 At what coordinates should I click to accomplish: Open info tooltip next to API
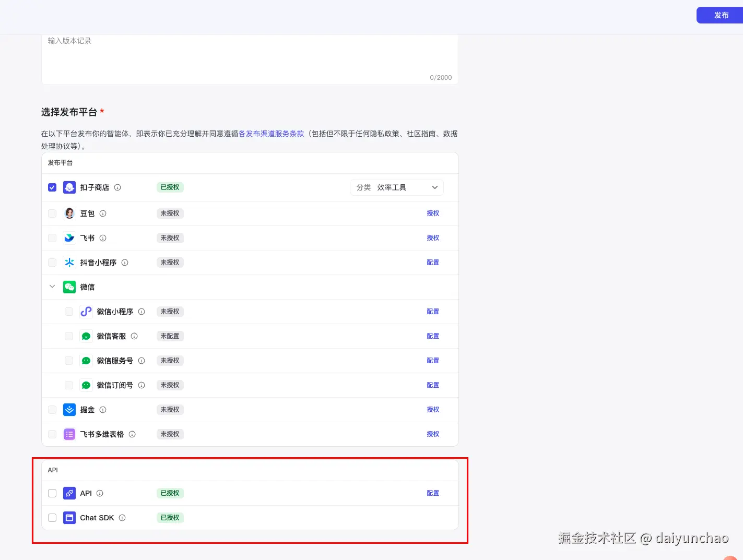100,493
